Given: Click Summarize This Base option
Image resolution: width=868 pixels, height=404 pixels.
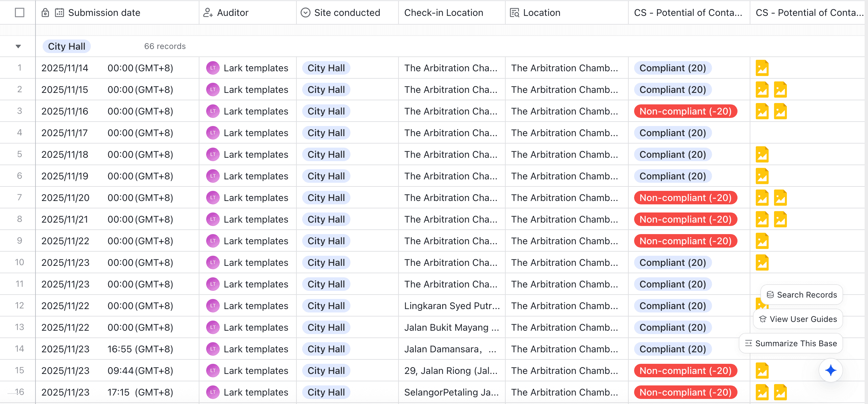Looking at the screenshot, I should (791, 344).
